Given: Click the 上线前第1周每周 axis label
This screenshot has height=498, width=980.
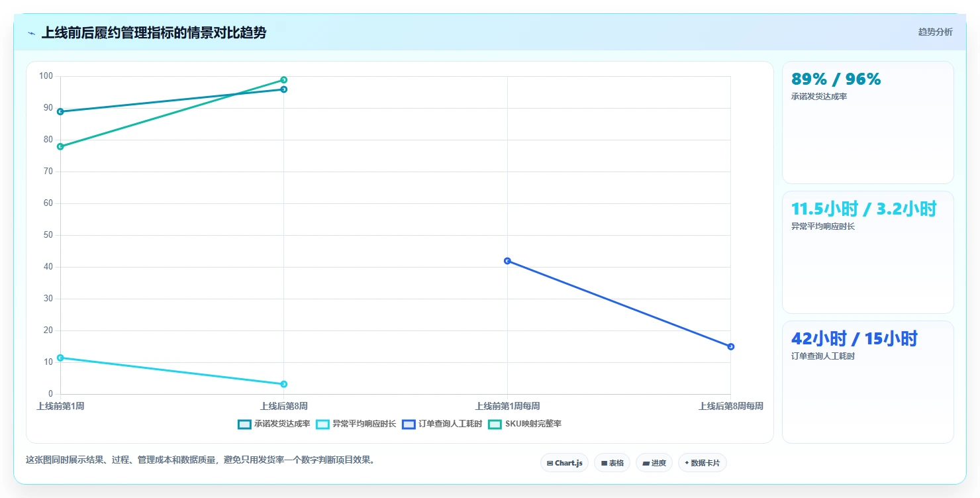Looking at the screenshot, I should click(507, 406).
